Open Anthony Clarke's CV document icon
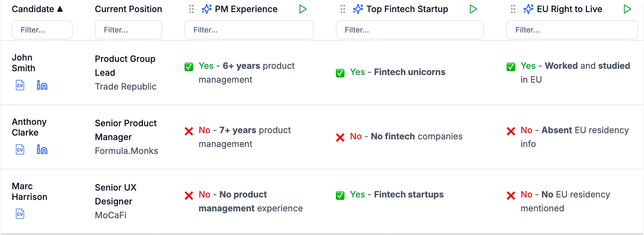 coord(20,150)
